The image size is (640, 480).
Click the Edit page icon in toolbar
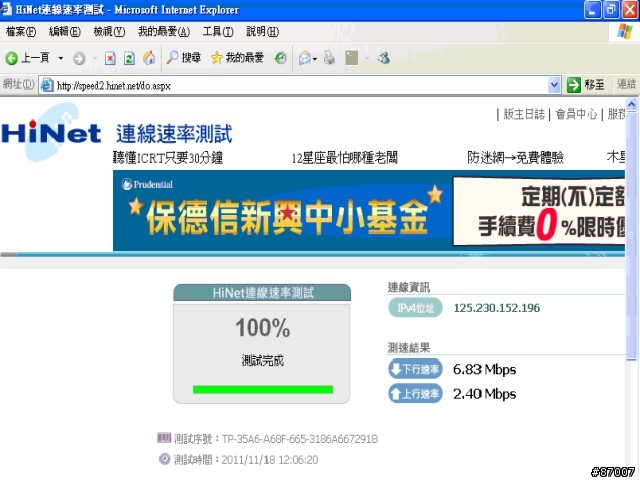(351, 58)
